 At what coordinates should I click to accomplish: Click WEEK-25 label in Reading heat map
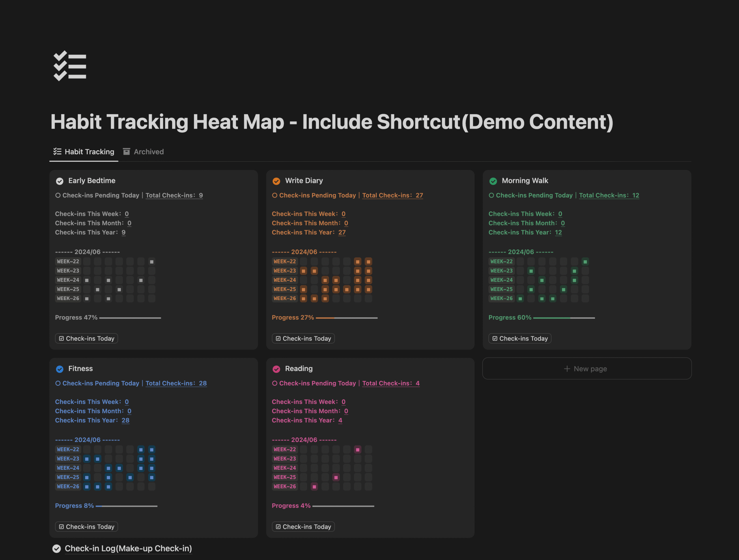coord(285,477)
